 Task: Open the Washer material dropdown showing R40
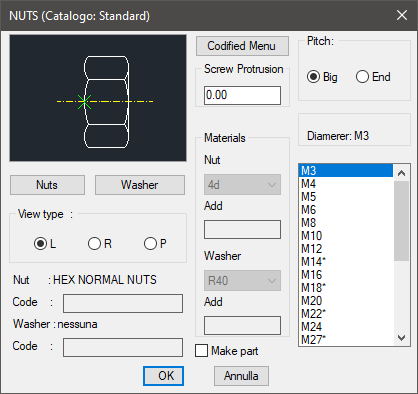click(x=242, y=281)
